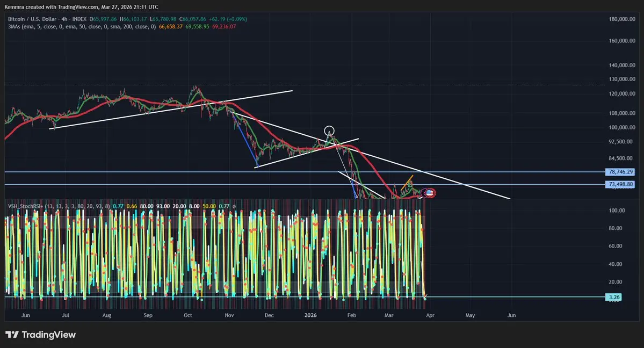Click the Oct time axis label
644x348 pixels.
click(187, 315)
